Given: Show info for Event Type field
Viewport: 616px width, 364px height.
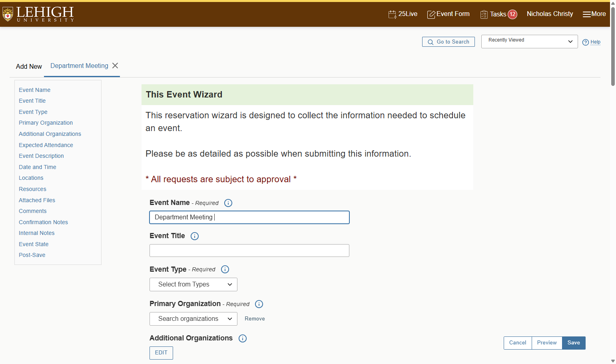Looking at the screenshot, I should coord(225,269).
